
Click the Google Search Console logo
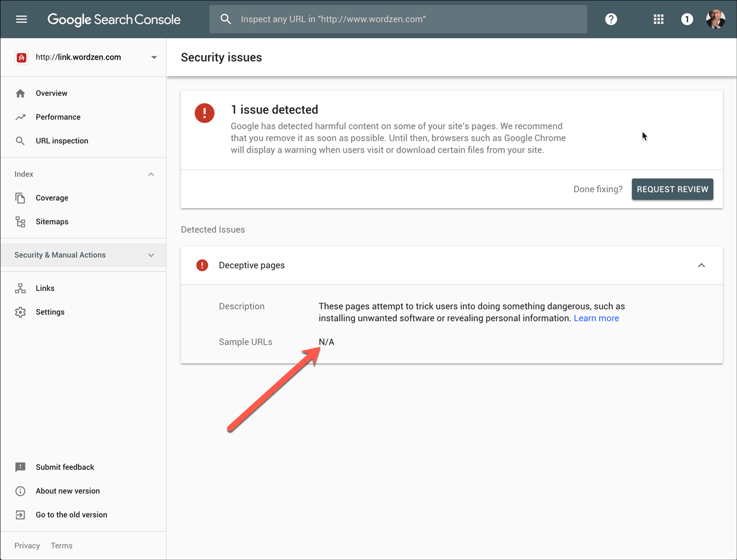point(114,19)
